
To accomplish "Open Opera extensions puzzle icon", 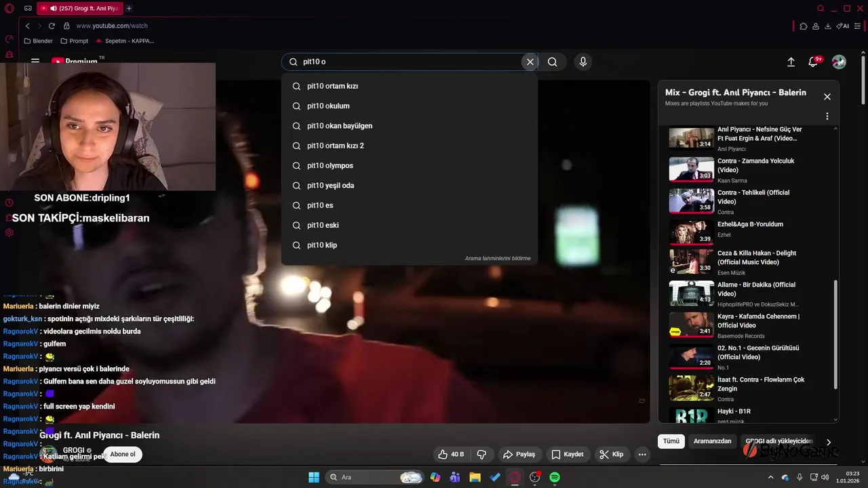I will coord(804,26).
